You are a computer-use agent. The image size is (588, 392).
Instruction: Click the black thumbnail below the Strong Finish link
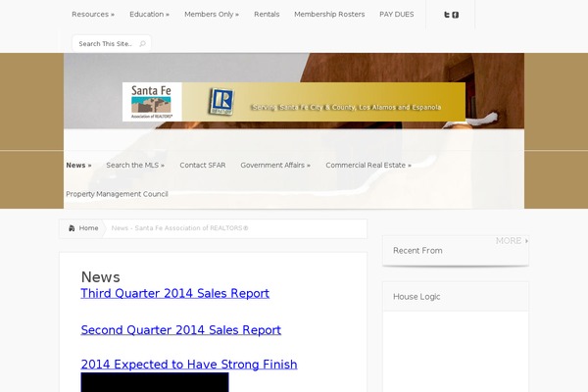[x=155, y=382]
